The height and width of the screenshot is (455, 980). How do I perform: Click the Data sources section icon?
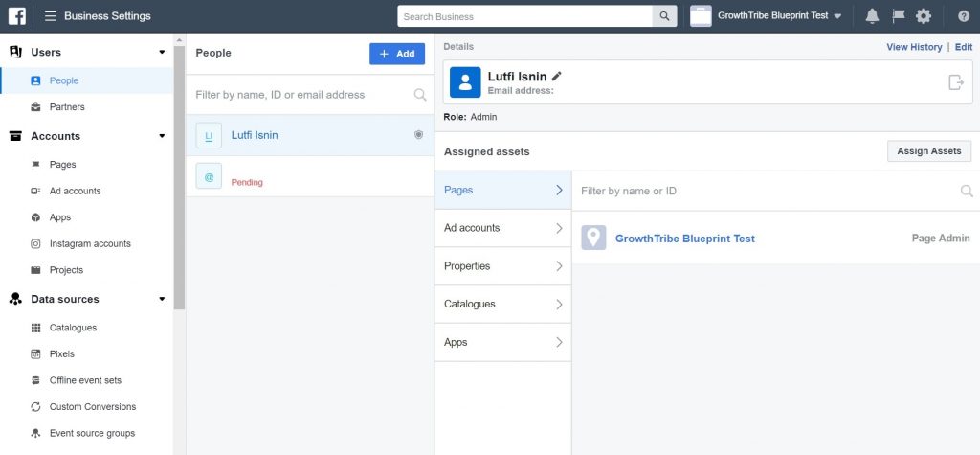(15, 299)
